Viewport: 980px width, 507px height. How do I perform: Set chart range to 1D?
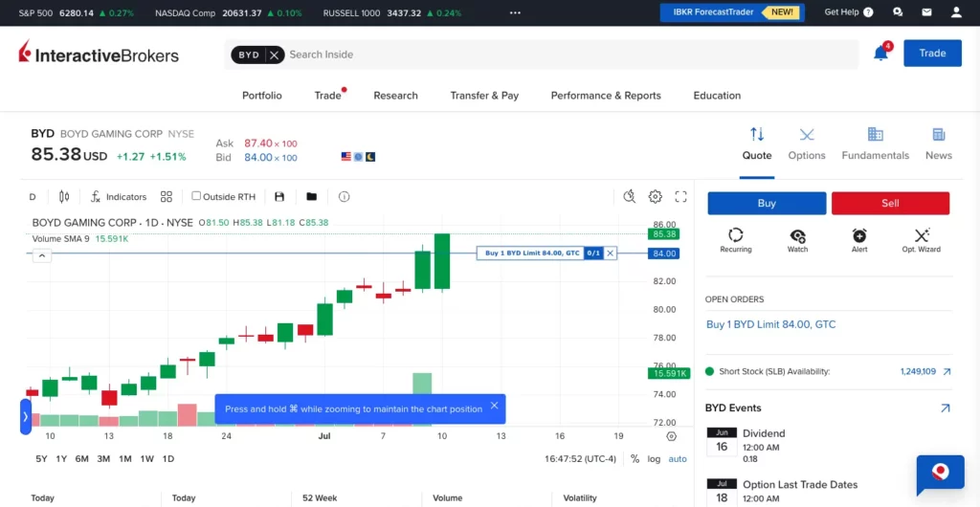pos(168,459)
